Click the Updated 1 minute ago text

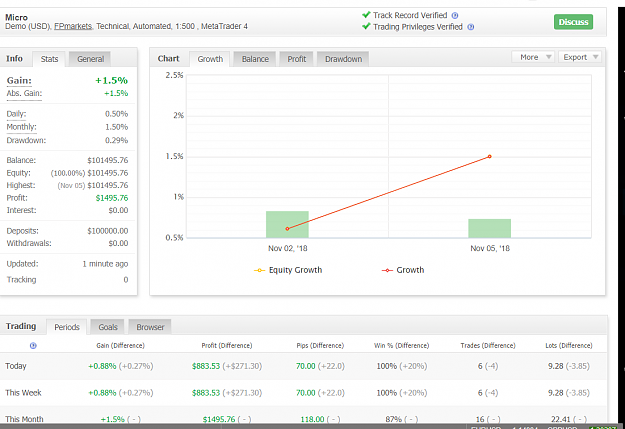coord(105,264)
